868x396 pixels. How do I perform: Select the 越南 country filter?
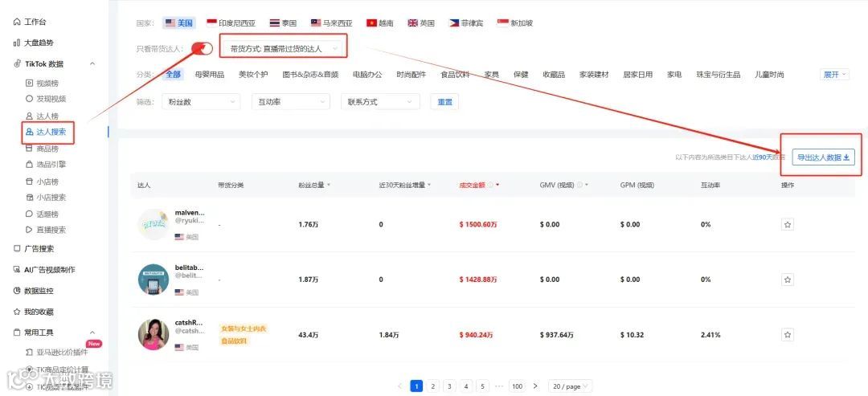379,23
